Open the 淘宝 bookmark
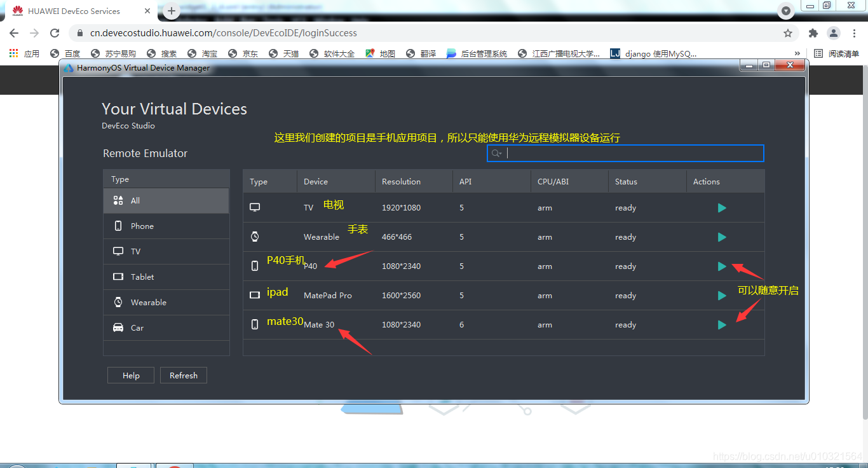 pos(202,54)
